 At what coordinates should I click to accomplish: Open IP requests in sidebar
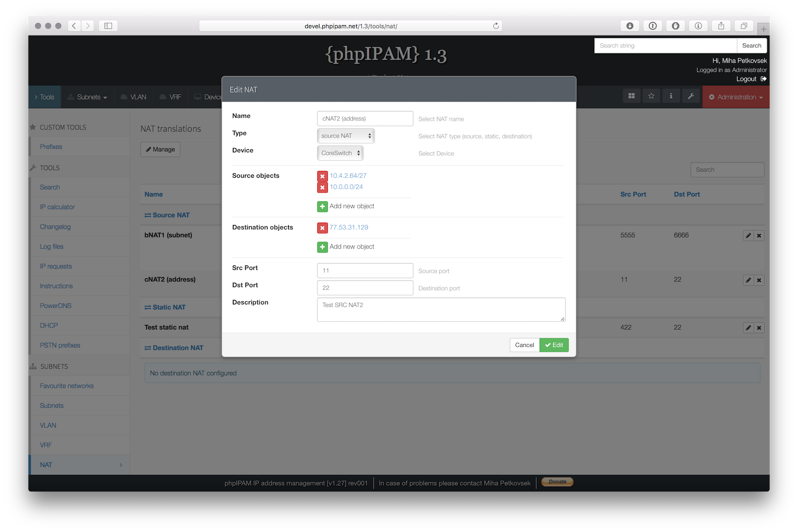[56, 266]
